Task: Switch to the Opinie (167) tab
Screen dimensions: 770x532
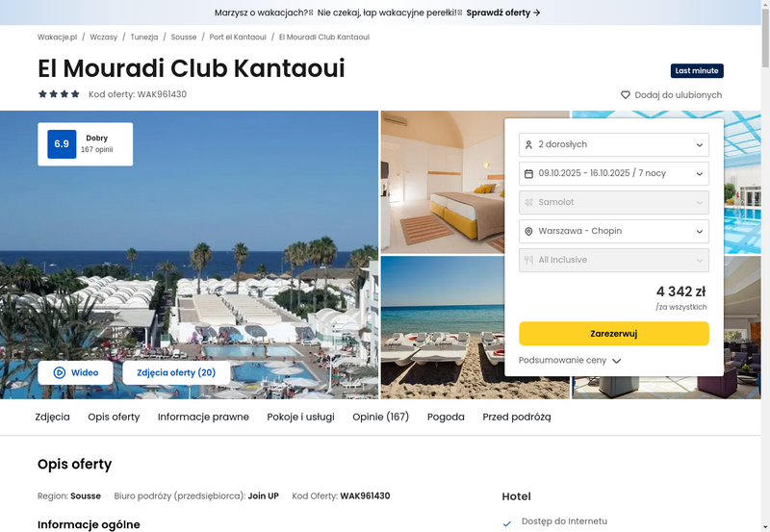Action: [380, 417]
